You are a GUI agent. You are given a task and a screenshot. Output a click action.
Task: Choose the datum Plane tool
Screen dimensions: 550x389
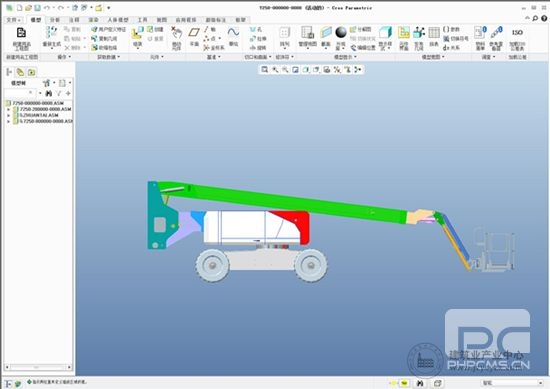pyautogui.click(x=194, y=36)
